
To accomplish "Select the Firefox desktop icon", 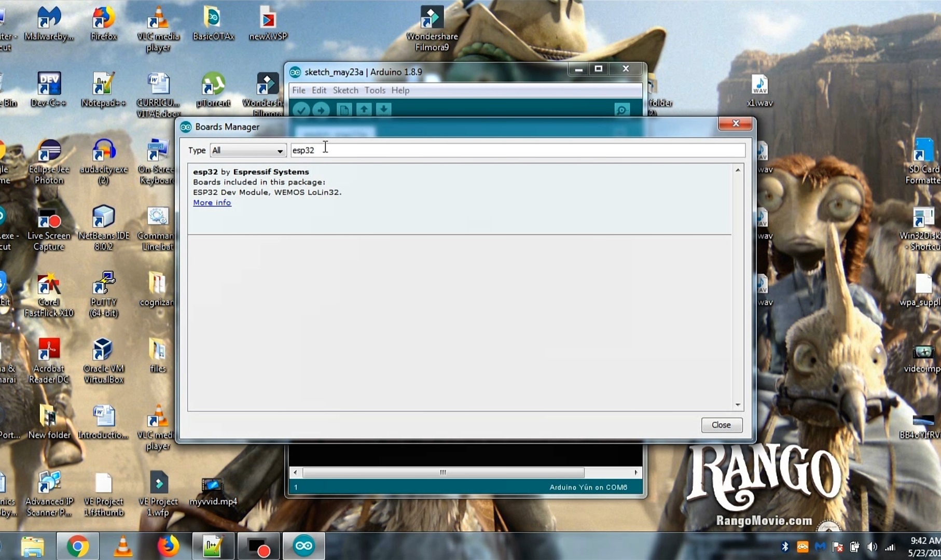I will coord(103,24).
